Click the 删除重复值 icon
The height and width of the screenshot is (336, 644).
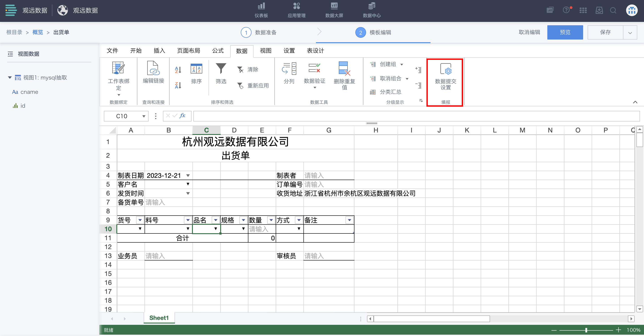click(344, 68)
